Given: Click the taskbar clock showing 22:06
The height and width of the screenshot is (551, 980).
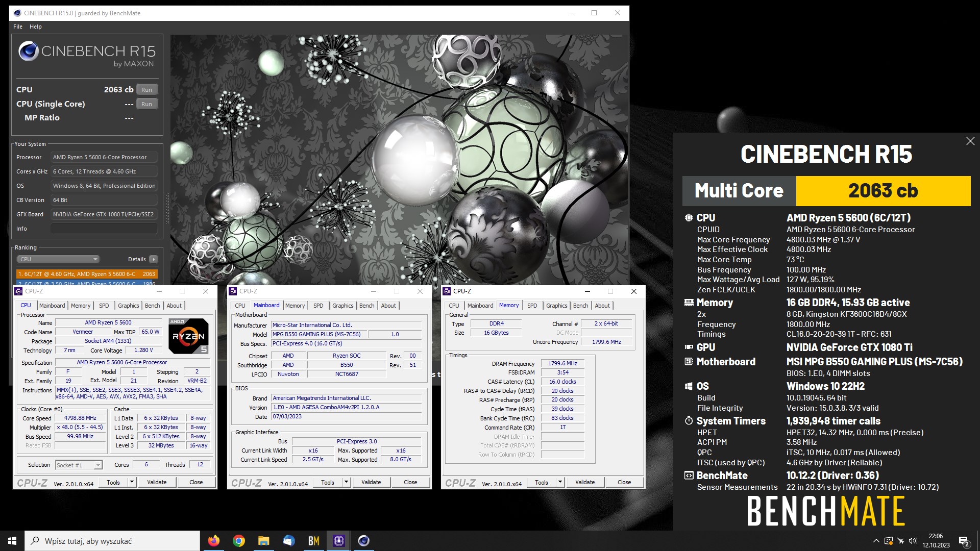Looking at the screenshot, I should coord(936,541).
